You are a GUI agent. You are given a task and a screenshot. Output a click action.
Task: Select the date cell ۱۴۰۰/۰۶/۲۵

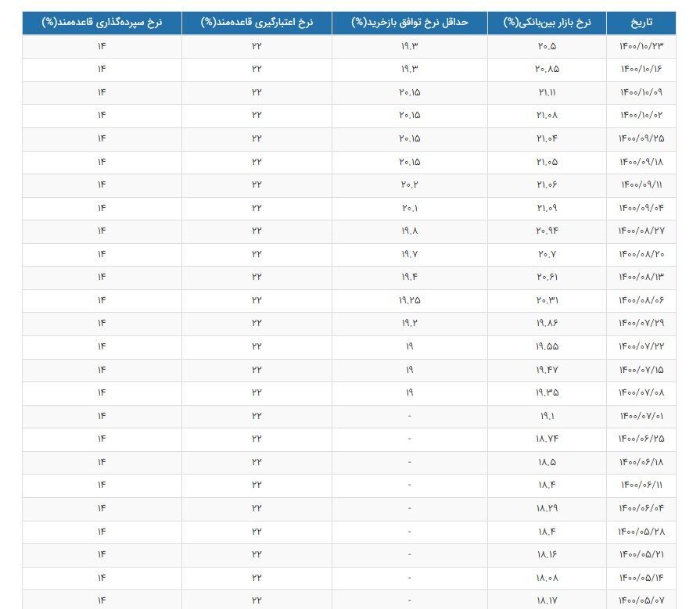[641, 439]
